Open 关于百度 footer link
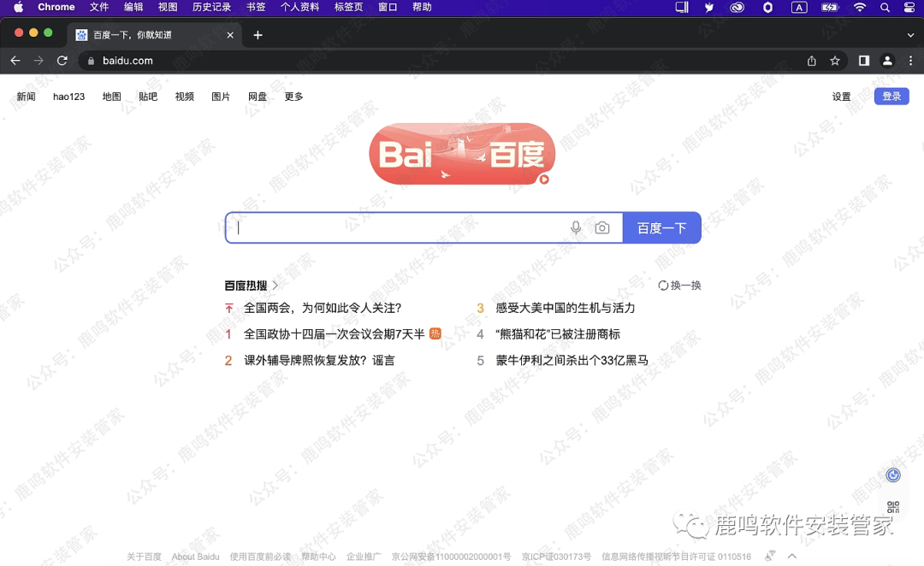 pyautogui.click(x=144, y=557)
